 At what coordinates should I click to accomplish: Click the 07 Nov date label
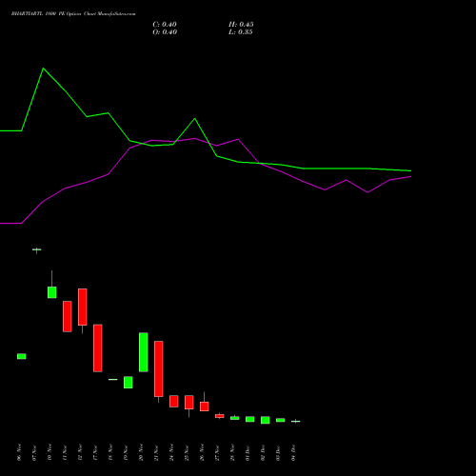coord(34,452)
